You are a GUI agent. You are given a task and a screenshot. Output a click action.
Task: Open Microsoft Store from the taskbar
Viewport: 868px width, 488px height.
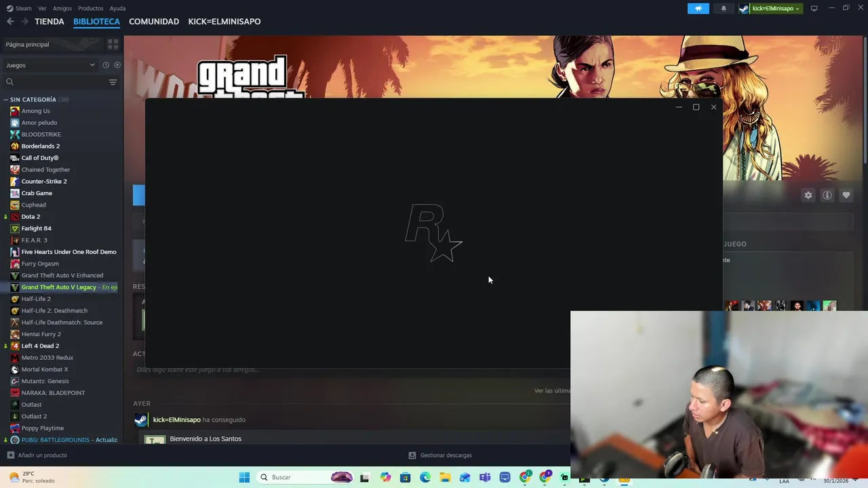pos(405,477)
